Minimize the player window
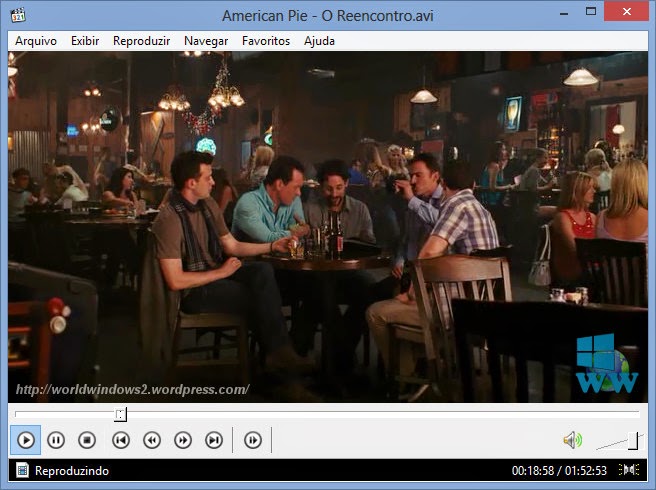 pyautogui.click(x=564, y=13)
